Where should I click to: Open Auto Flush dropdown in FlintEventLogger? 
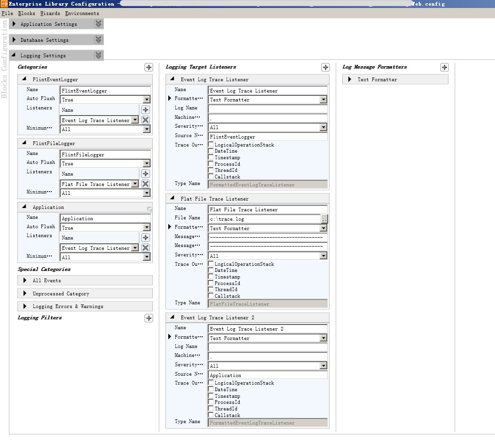click(147, 100)
